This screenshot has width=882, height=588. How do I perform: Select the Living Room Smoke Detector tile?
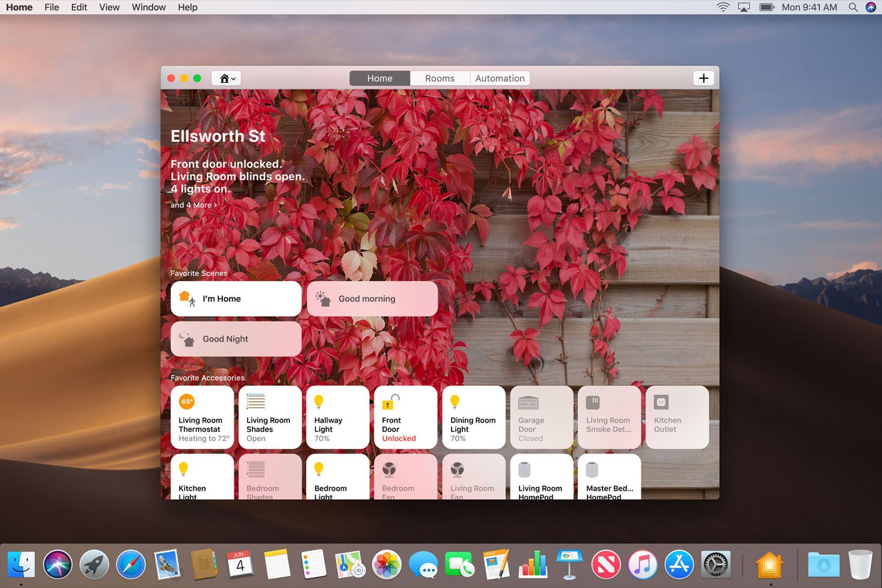[609, 417]
